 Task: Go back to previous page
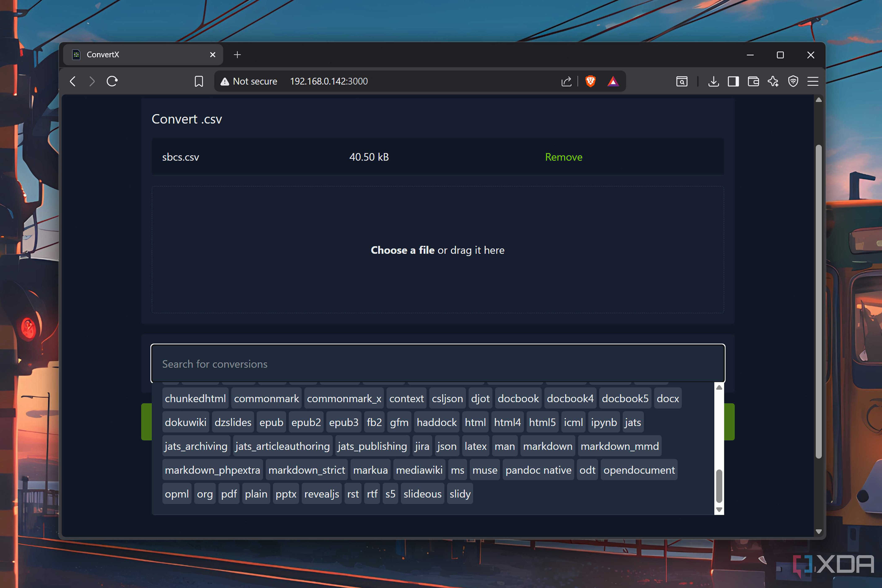pyautogui.click(x=73, y=81)
